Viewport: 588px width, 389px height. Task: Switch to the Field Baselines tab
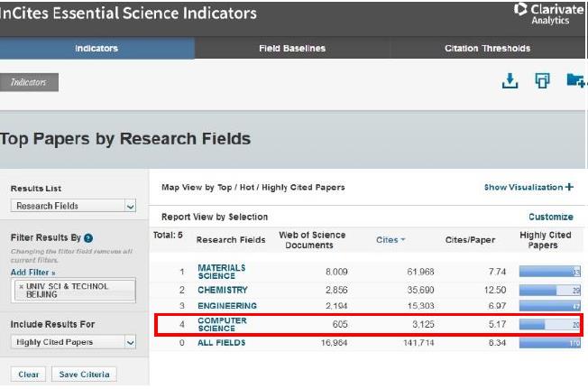coord(292,48)
